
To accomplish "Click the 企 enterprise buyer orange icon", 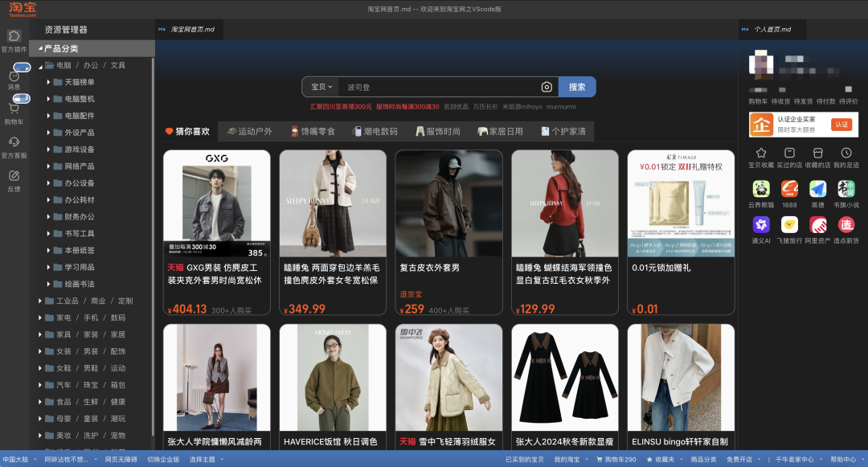I will 761,125.
